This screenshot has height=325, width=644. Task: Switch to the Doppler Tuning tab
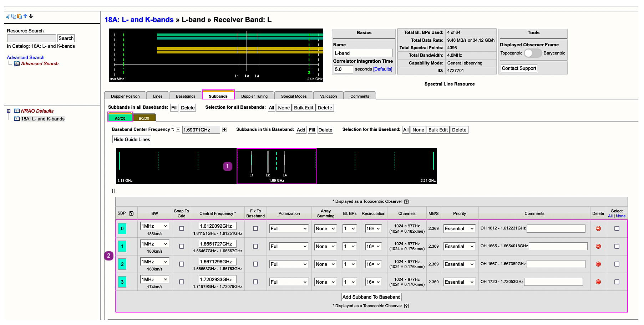254,96
